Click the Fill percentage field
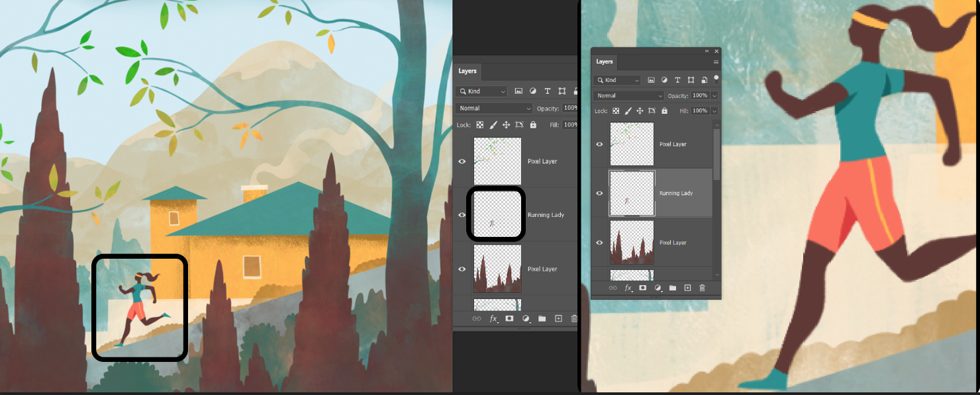The image size is (980, 395). pos(701,110)
